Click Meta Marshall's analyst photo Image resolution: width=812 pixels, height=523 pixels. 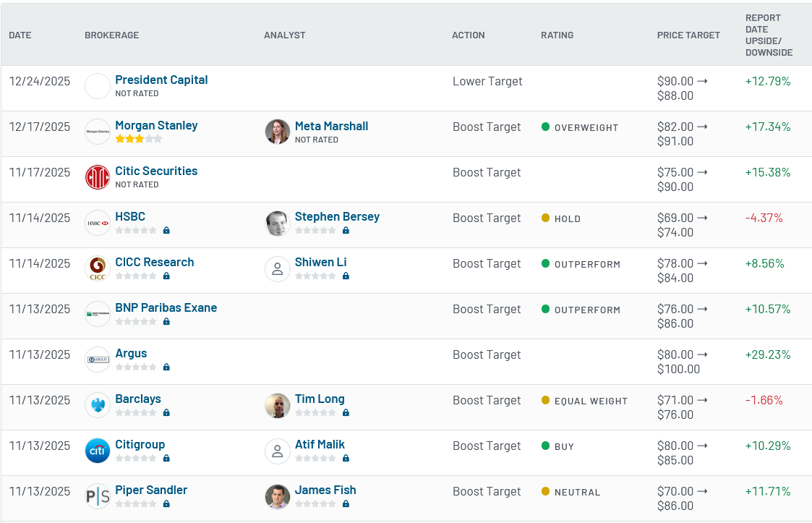[278, 132]
